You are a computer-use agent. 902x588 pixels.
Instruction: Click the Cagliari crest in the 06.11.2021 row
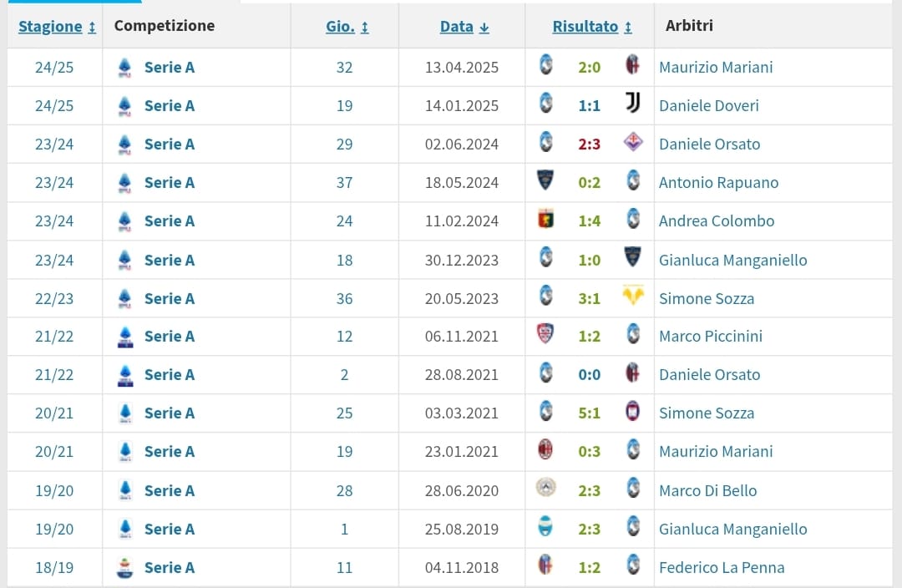click(545, 334)
